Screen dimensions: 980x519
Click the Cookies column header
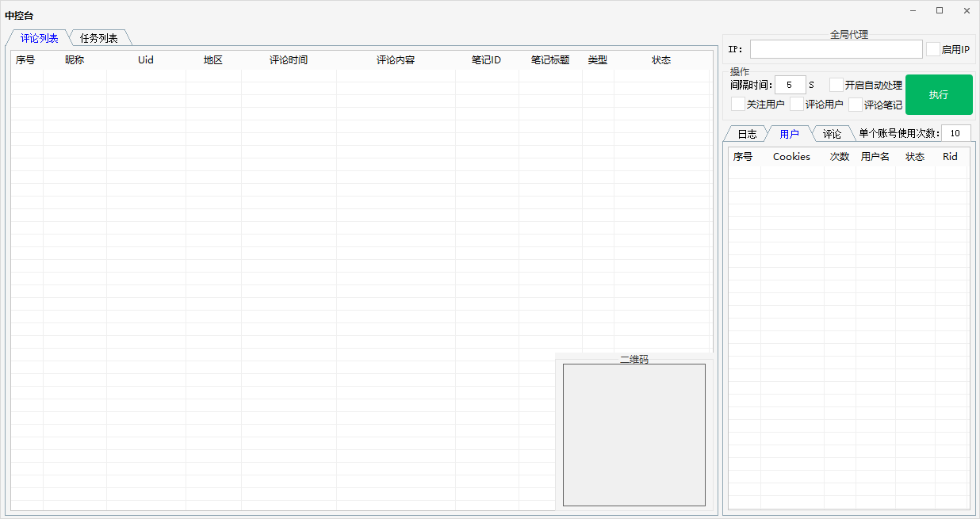(x=791, y=157)
